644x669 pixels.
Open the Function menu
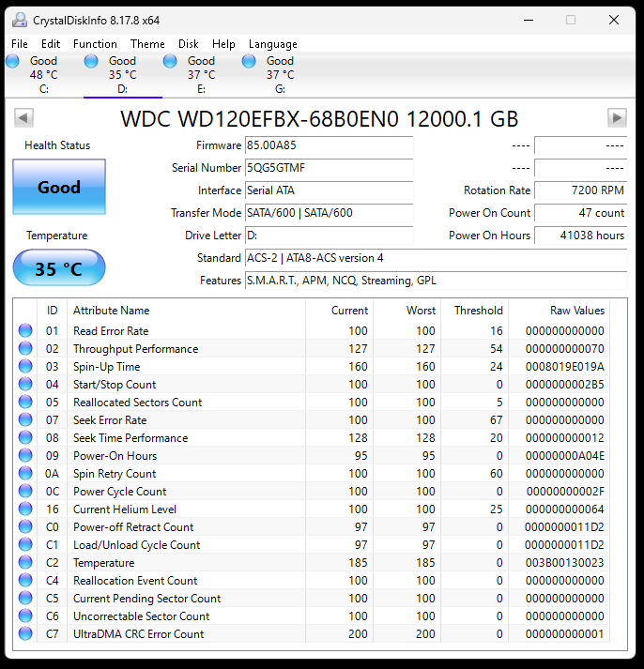[x=95, y=44]
